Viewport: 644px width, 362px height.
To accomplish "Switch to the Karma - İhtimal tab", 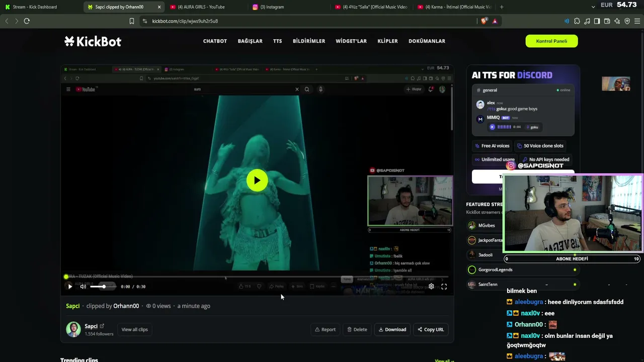I will (x=454, y=7).
